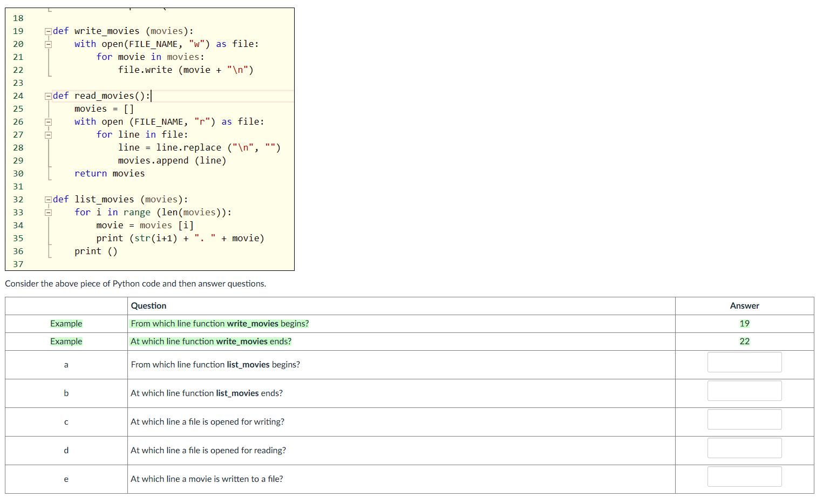Click 'def read_movies():' code line

tap(101, 96)
